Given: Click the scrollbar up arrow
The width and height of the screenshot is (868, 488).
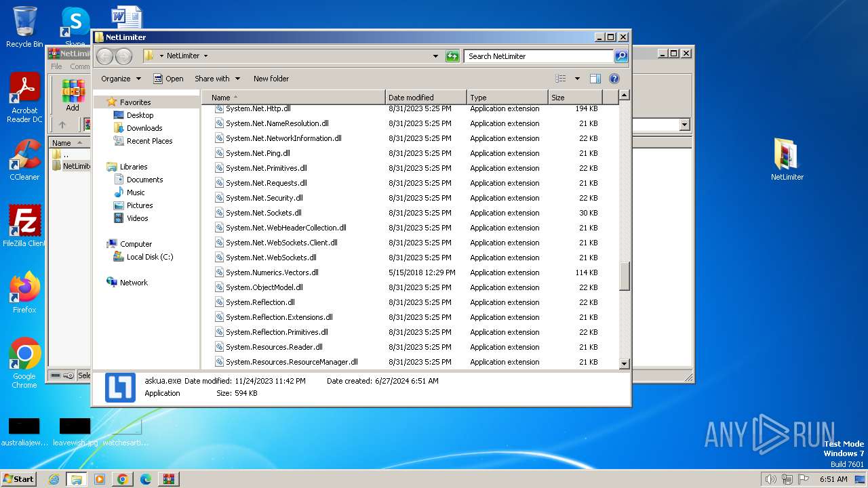Looking at the screenshot, I should point(625,96).
